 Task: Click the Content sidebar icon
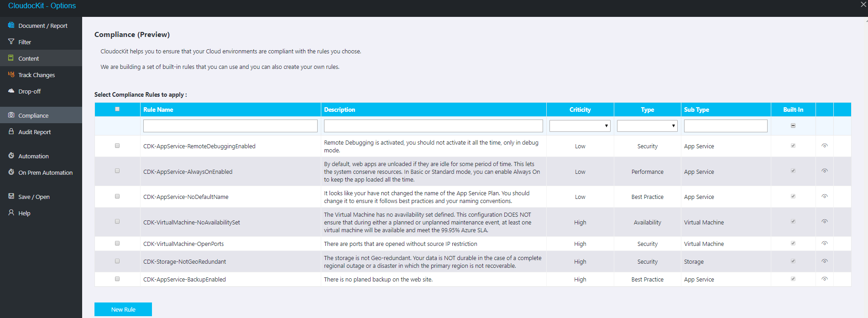coord(11,58)
